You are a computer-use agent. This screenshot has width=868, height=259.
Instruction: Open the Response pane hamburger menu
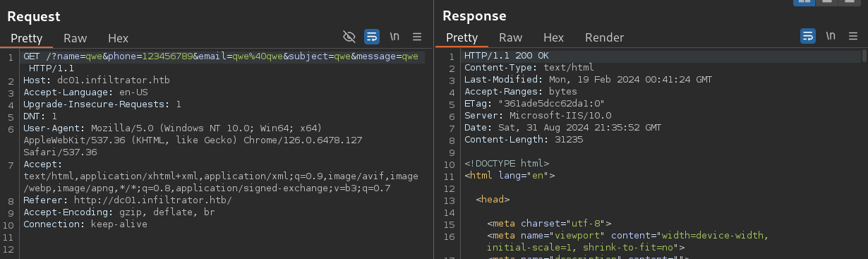pyautogui.click(x=853, y=36)
